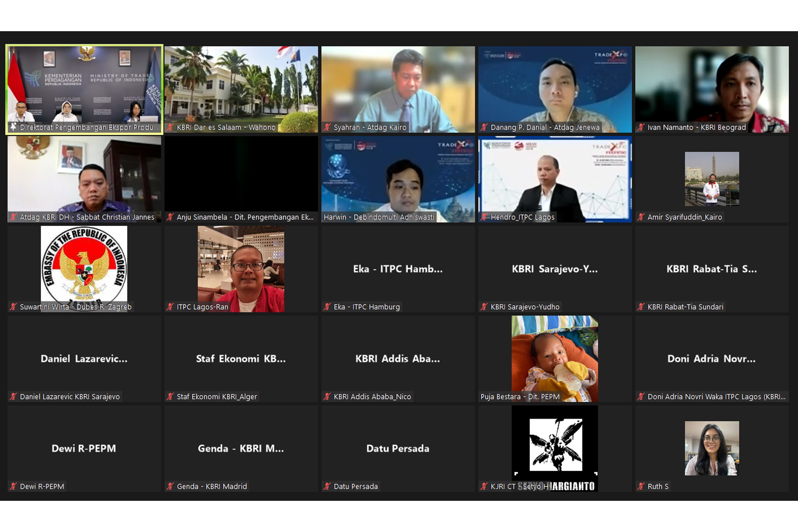This screenshot has height=532, width=798.
Task: Click large 'Doni Adria Novr...' name tile
Action: (x=712, y=359)
